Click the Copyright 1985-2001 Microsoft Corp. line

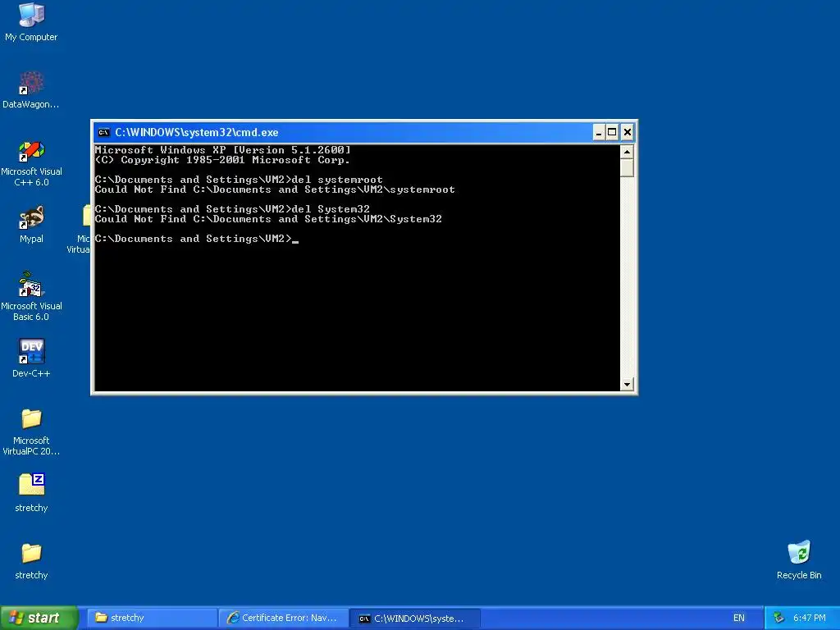(222, 160)
